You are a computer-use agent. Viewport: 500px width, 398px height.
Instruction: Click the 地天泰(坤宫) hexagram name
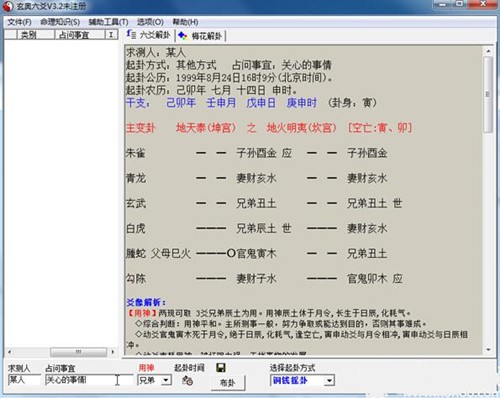tap(206, 128)
